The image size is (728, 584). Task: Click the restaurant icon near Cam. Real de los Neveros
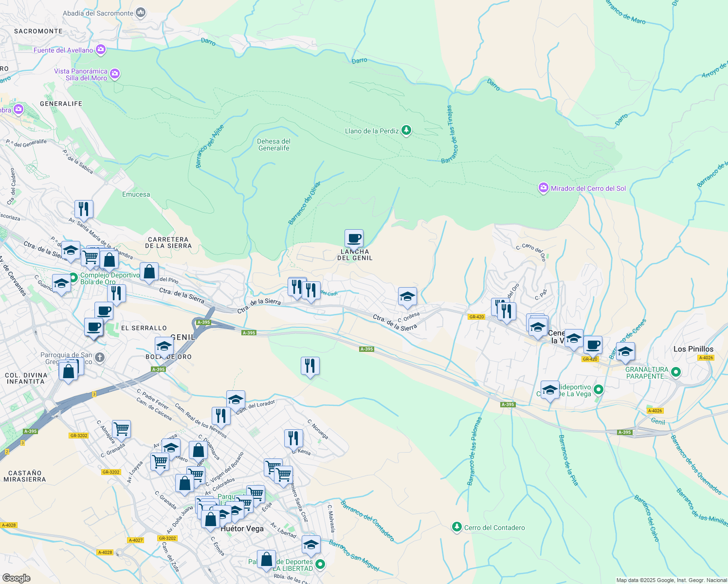[x=220, y=416]
